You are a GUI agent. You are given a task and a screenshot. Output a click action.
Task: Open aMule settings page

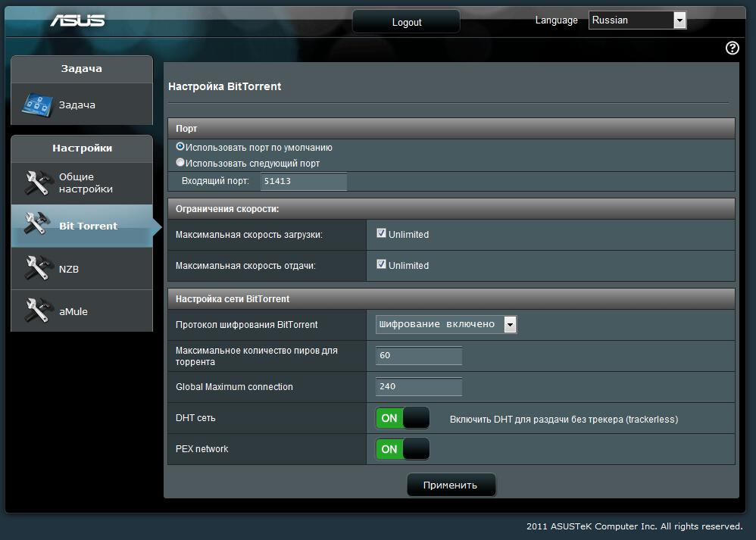82,311
